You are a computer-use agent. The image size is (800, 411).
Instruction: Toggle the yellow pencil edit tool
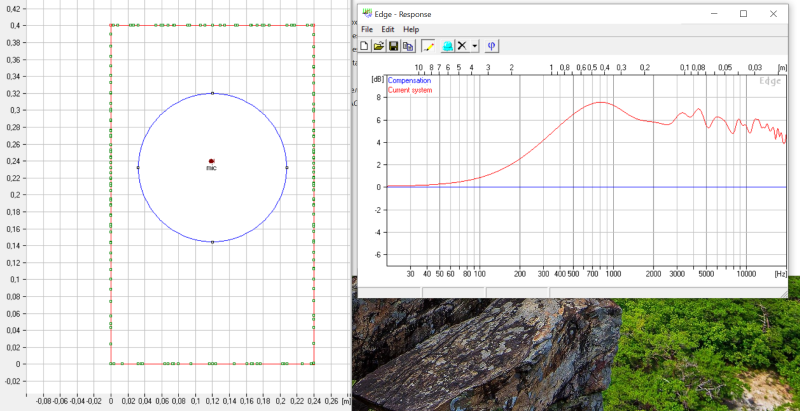[428, 46]
